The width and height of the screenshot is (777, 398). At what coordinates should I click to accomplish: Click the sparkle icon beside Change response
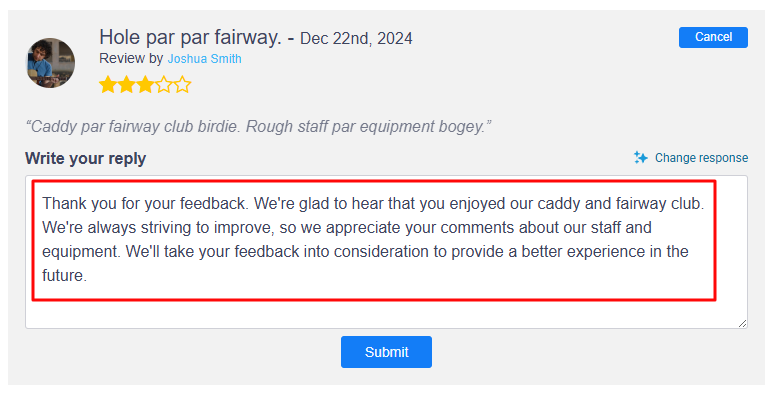pyautogui.click(x=641, y=158)
